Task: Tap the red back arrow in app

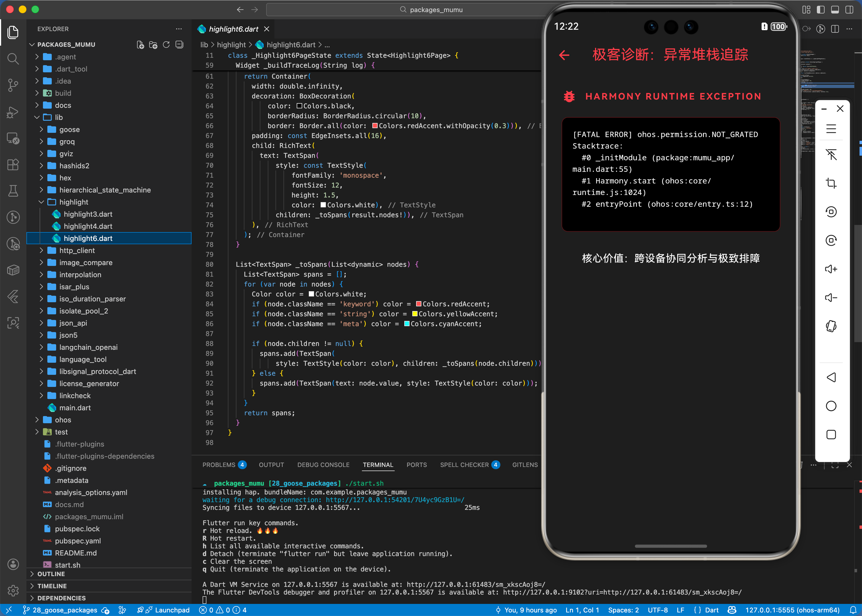Action: [x=564, y=55]
